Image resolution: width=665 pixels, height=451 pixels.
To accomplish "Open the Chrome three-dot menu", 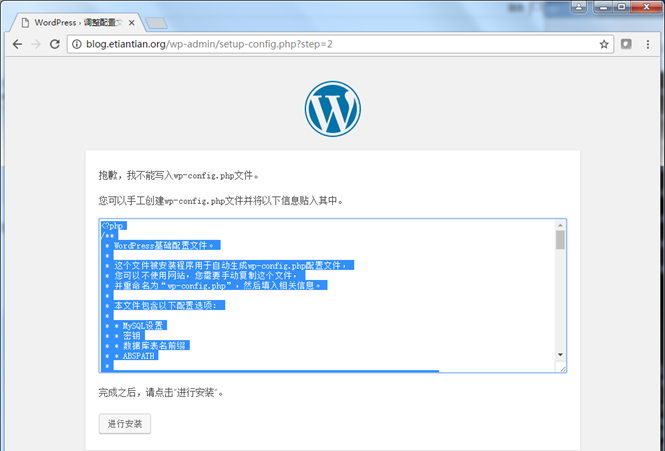I will click(x=648, y=44).
